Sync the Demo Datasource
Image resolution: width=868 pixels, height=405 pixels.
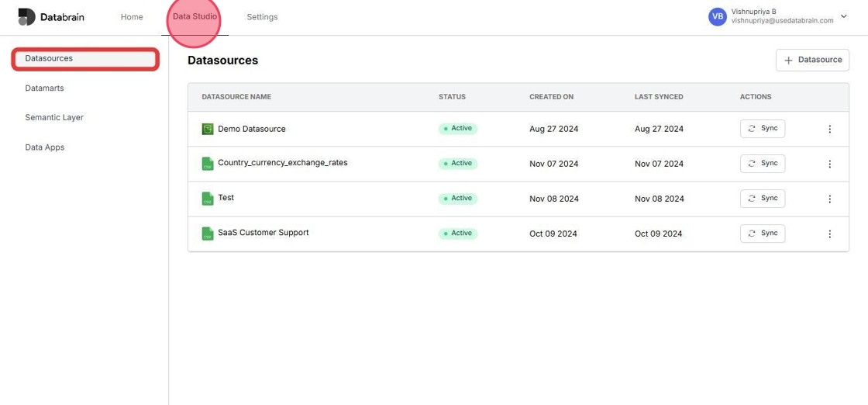point(763,129)
